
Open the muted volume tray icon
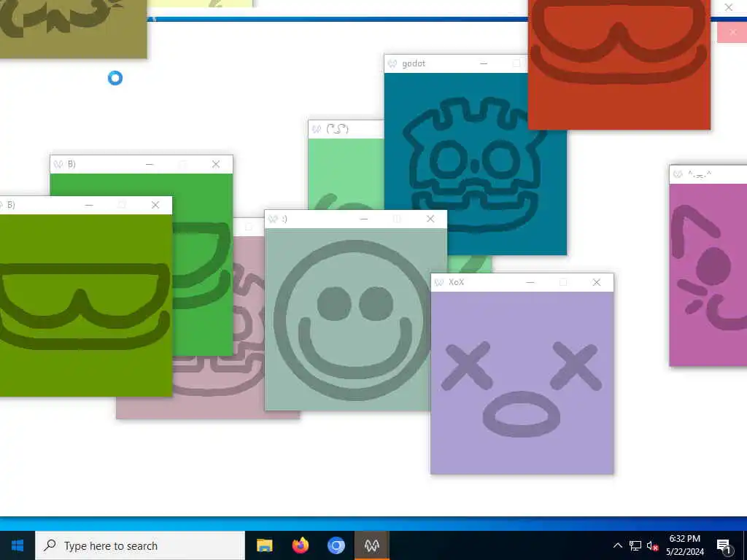pyautogui.click(x=652, y=545)
